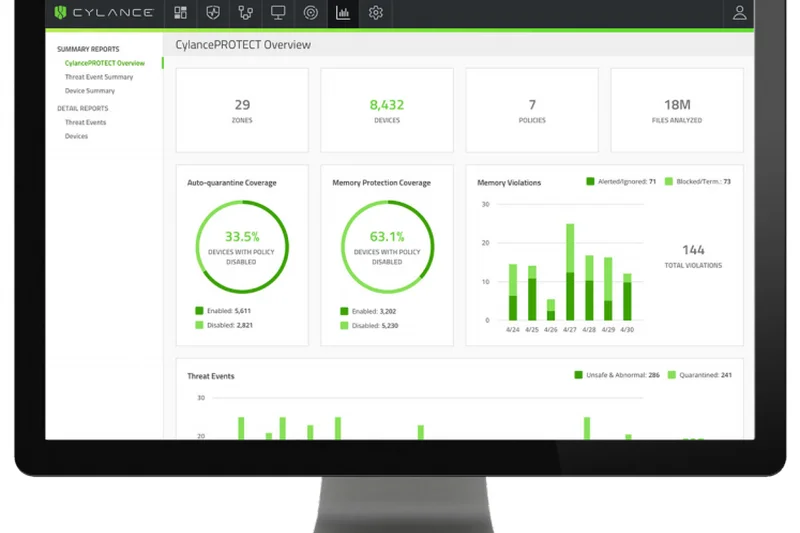Viewport: 800px width, 533px height.
Task: Open the shield protection icon
Action: pos(213,13)
